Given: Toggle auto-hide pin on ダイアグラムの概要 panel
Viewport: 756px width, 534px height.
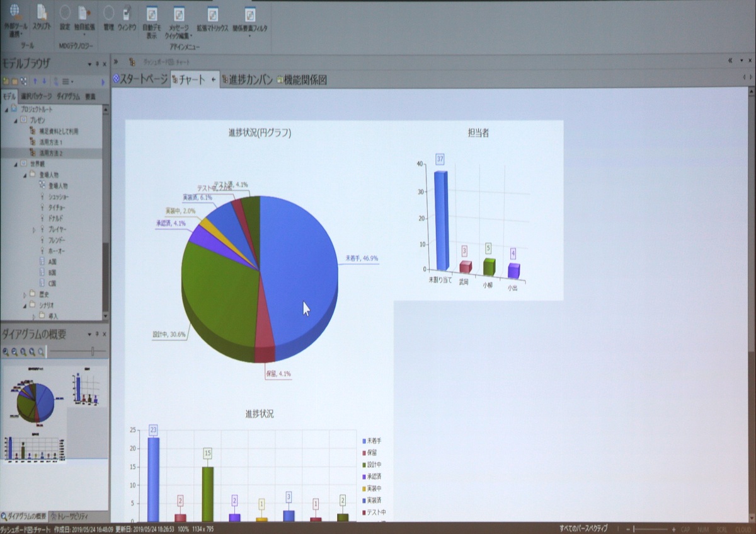Looking at the screenshot, I should click(x=96, y=334).
